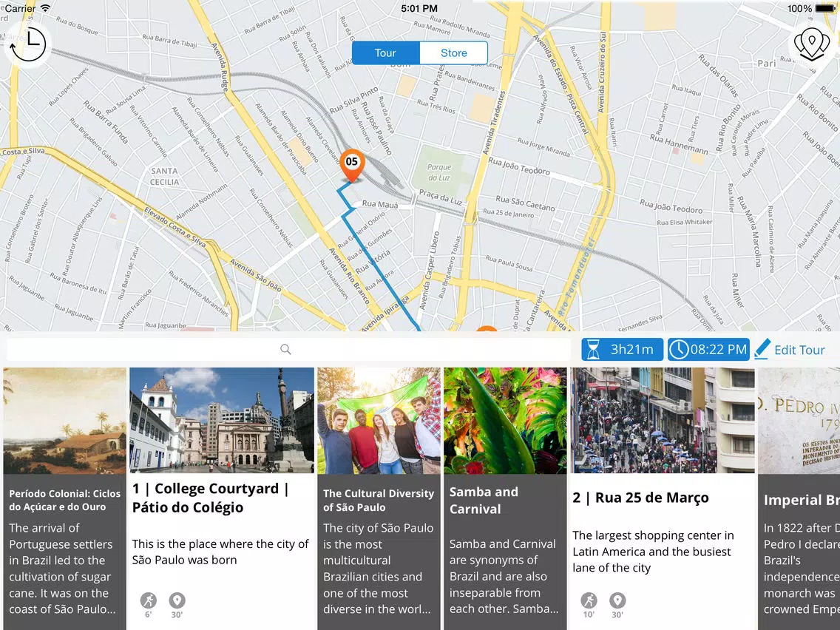The image size is (840, 630).
Task: Click the 'Rua Silva Pinto' street label
Action: [x=353, y=100]
